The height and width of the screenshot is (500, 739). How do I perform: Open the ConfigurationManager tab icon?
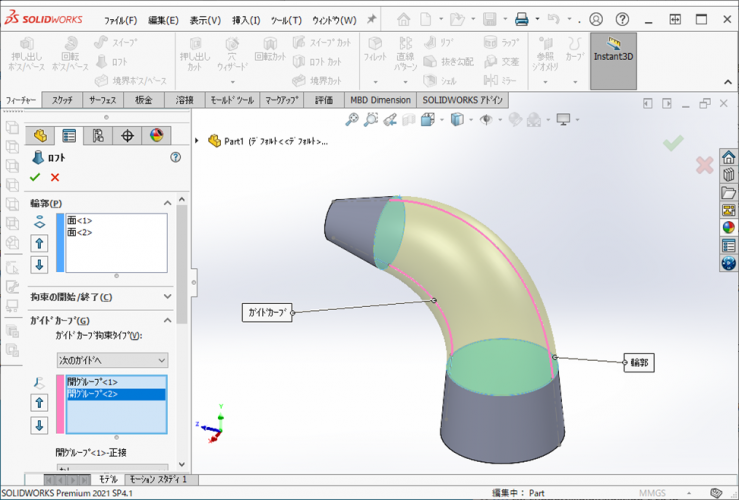[98, 136]
